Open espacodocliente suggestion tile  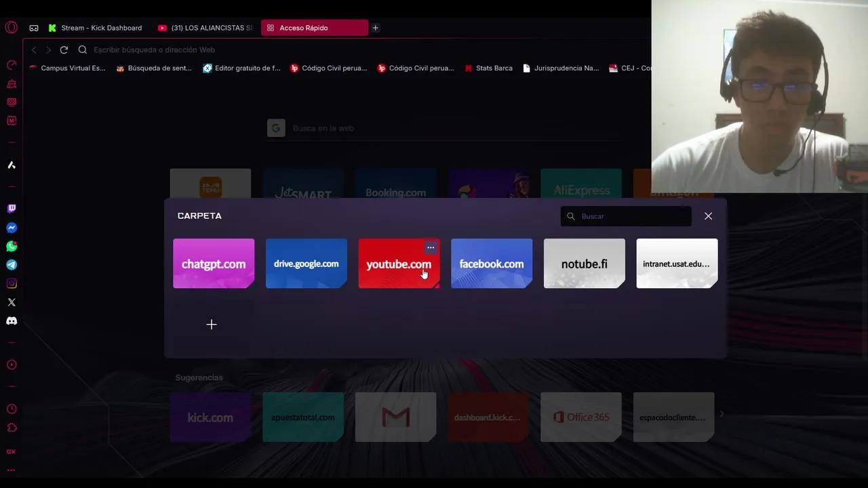673,418
